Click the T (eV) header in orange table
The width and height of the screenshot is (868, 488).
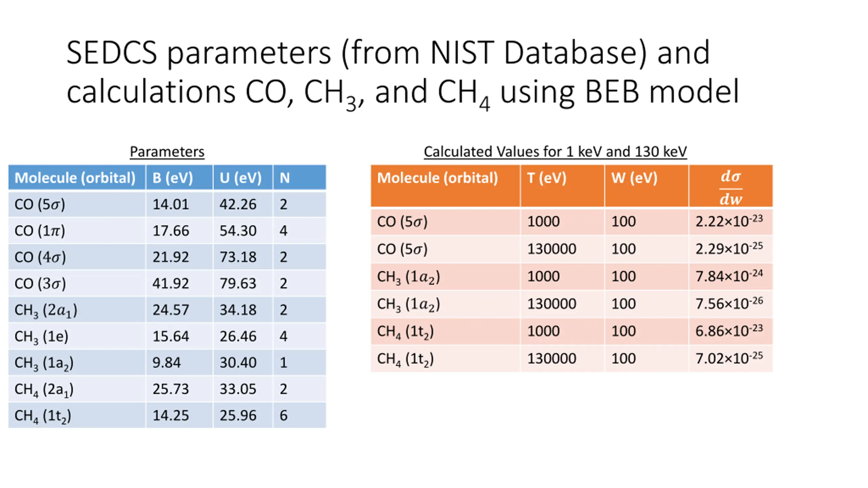pos(563,186)
